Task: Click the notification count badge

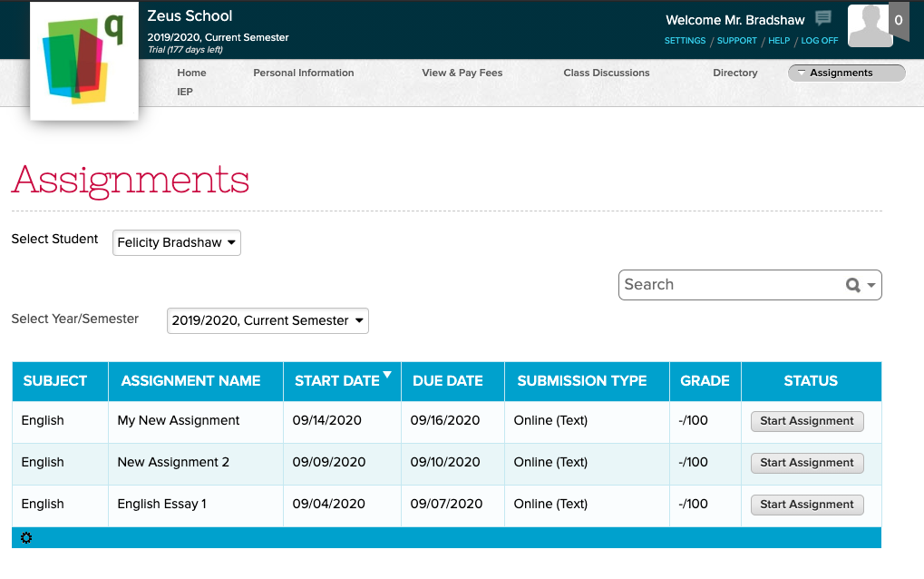Action: tap(899, 21)
